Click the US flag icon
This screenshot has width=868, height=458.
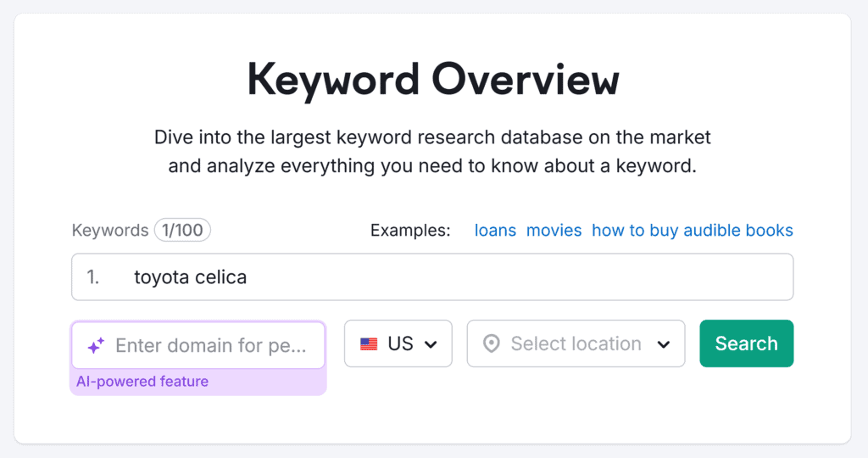pos(369,344)
